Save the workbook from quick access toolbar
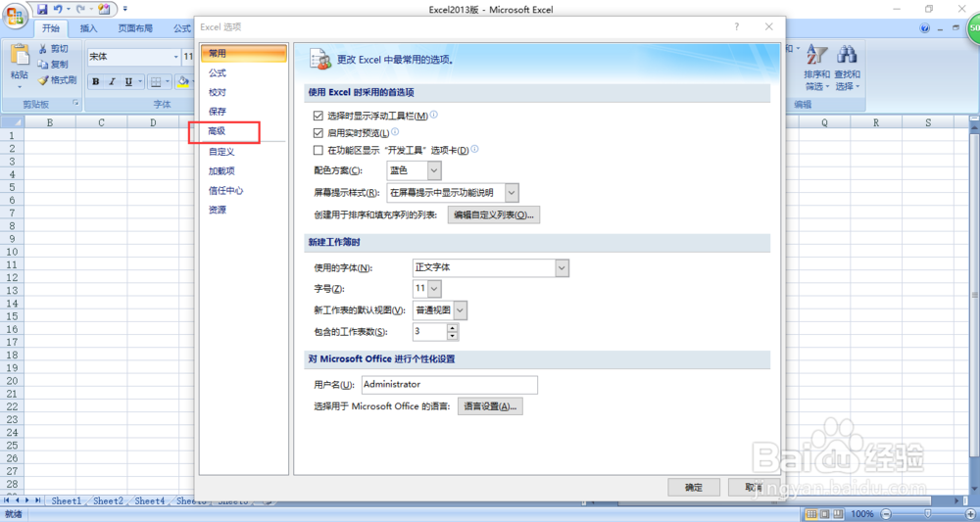 42,10
